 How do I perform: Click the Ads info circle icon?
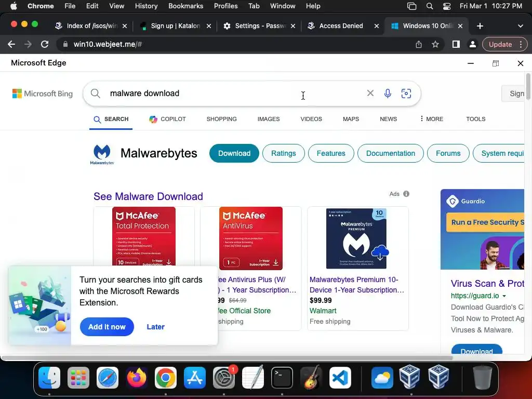(x=406, y=194)
